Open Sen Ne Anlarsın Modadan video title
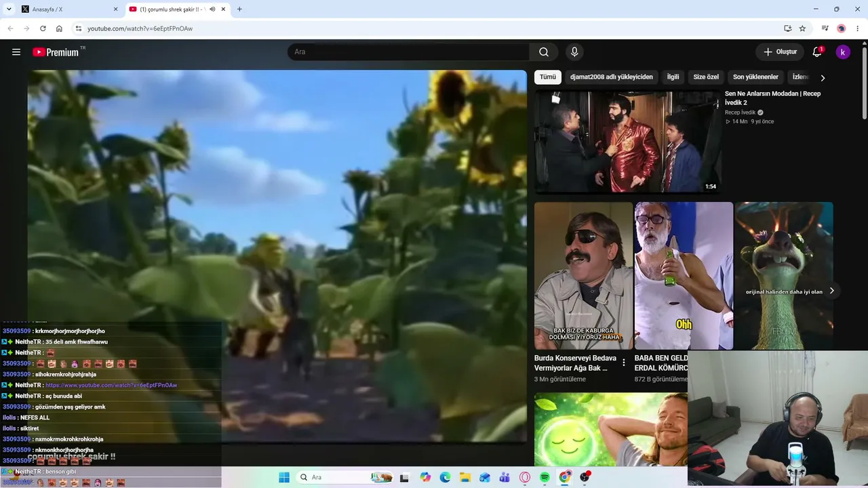This screenshot has height=488, width=868. pos(772,98)
